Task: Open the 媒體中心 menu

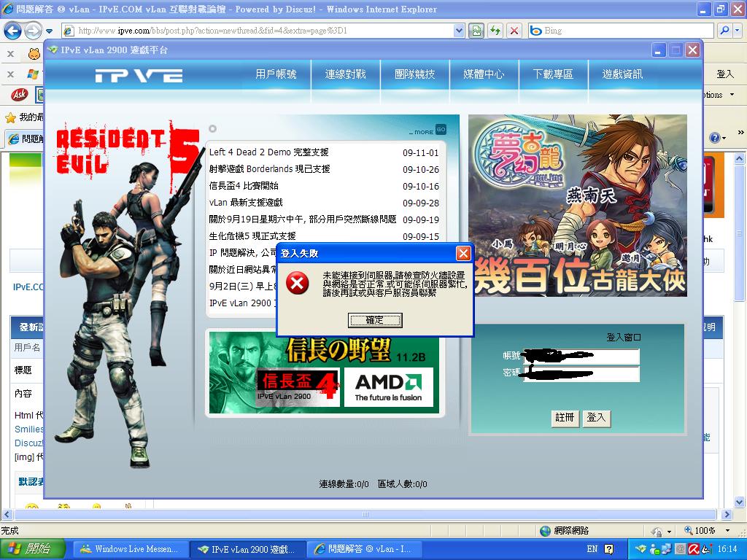Action: click(x=484, y=74)
